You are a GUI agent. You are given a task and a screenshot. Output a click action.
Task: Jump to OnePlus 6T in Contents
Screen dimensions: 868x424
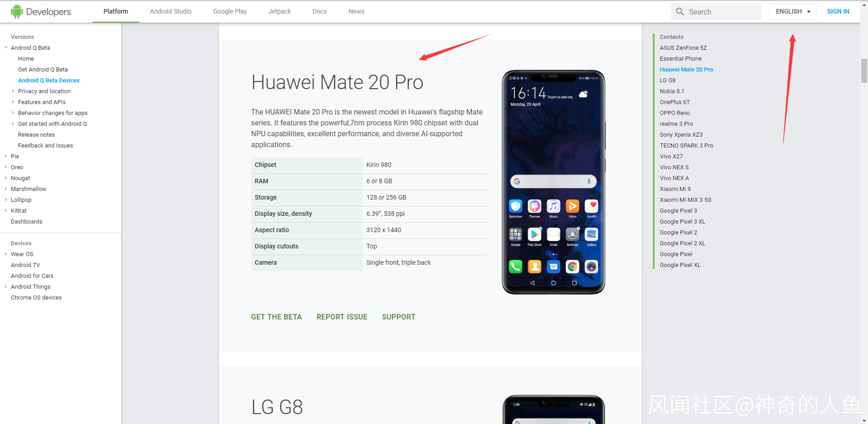pyautogui.click(x=675, y=102)
